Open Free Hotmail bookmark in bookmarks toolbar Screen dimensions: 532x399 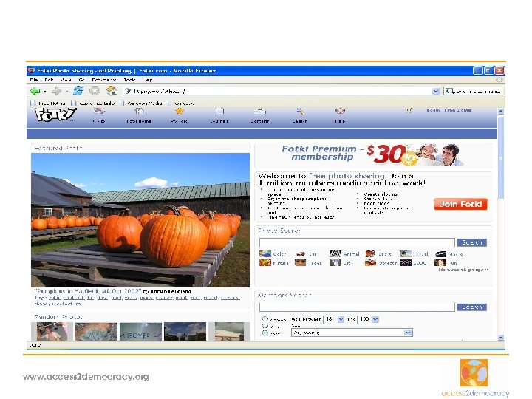pyautogui.click(x=48, y=103)
